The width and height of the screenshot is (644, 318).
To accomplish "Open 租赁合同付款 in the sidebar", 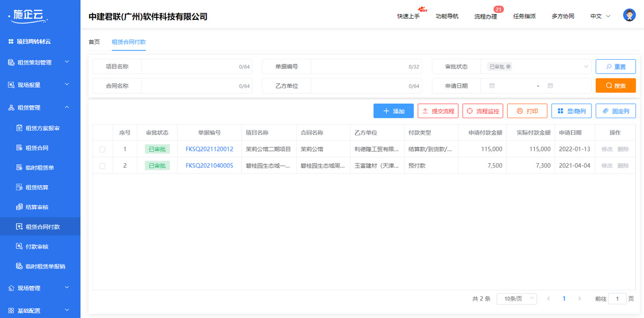I will [40, 227].
